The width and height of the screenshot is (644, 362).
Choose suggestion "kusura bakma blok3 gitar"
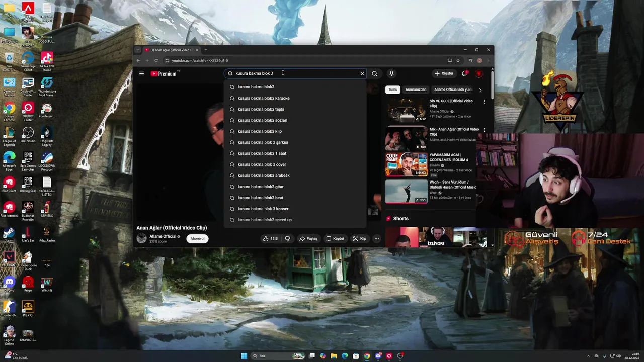click(x=295, y=187)
